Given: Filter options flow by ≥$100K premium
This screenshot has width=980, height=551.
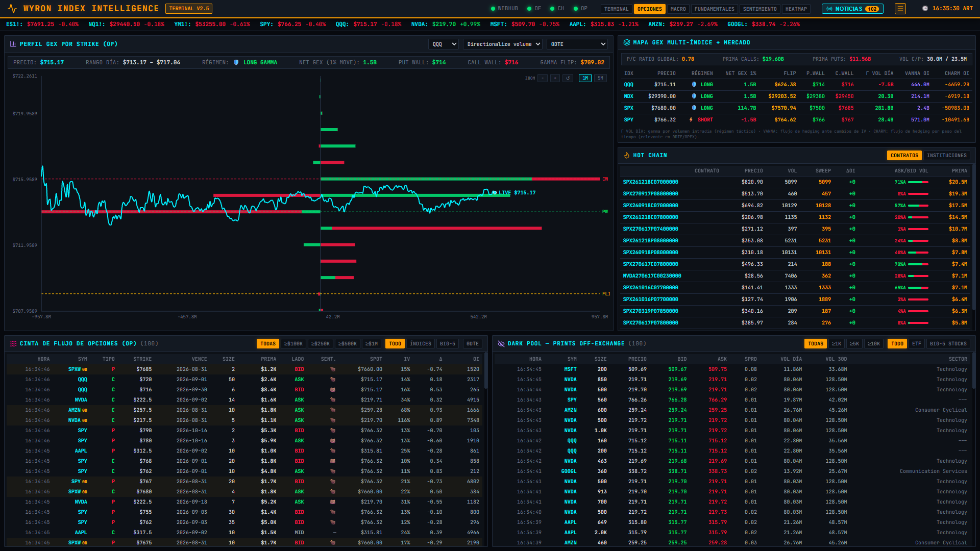Looking at the screenshot, I should [293, 344].
